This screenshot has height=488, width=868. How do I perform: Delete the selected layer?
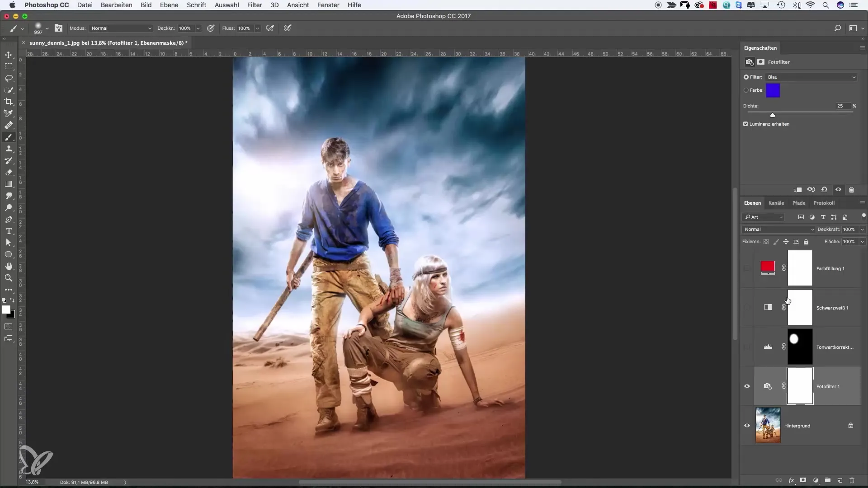pyautogui.click(x=852, y=480)
